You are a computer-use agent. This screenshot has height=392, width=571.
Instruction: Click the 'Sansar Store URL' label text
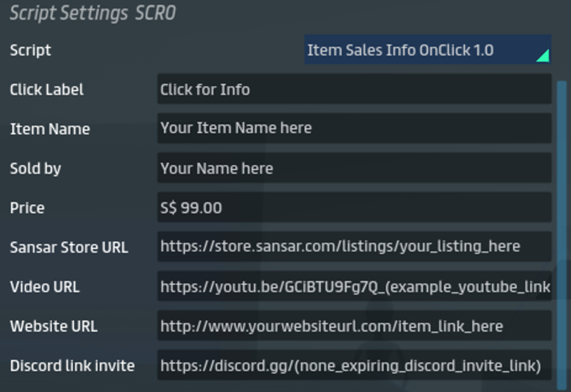point(69,247)
